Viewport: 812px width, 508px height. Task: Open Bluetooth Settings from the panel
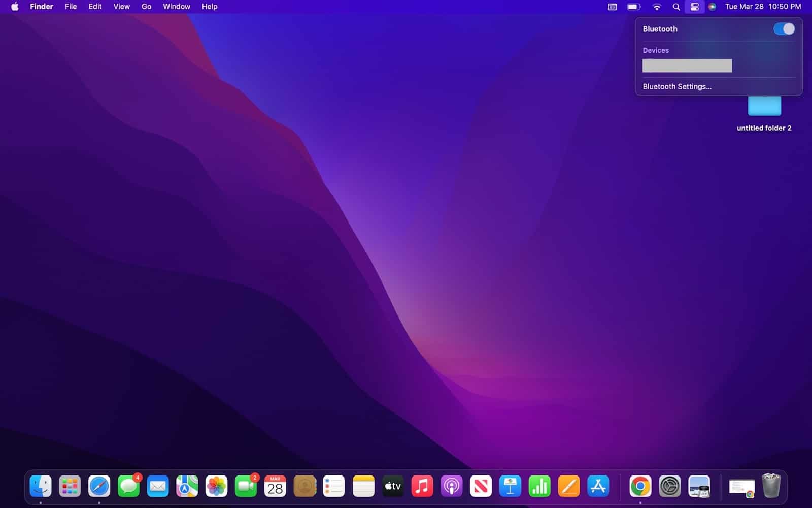point(677,86)
